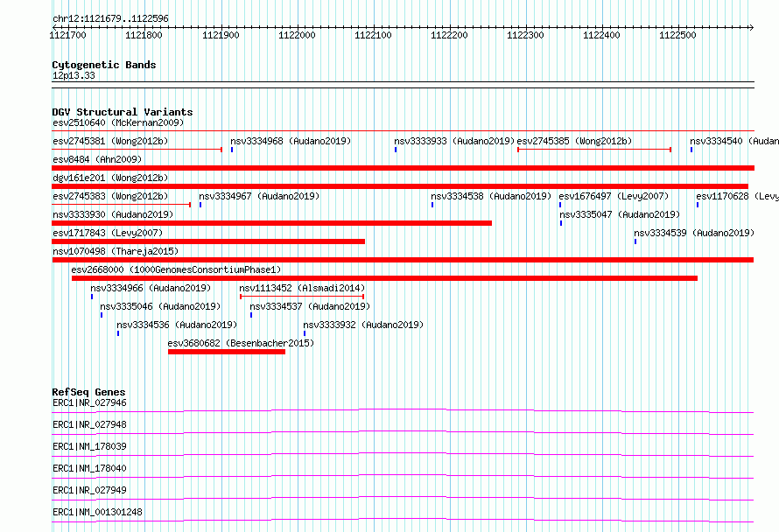Open ERC1|NR_027946 gene label
Viewport: 779px width, 532px height.
point(89,402)
